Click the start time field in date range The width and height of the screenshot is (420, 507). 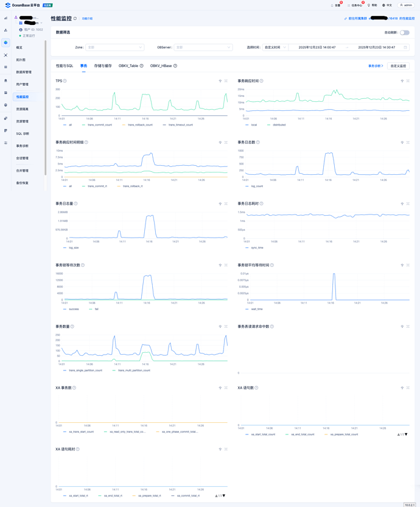317,47
